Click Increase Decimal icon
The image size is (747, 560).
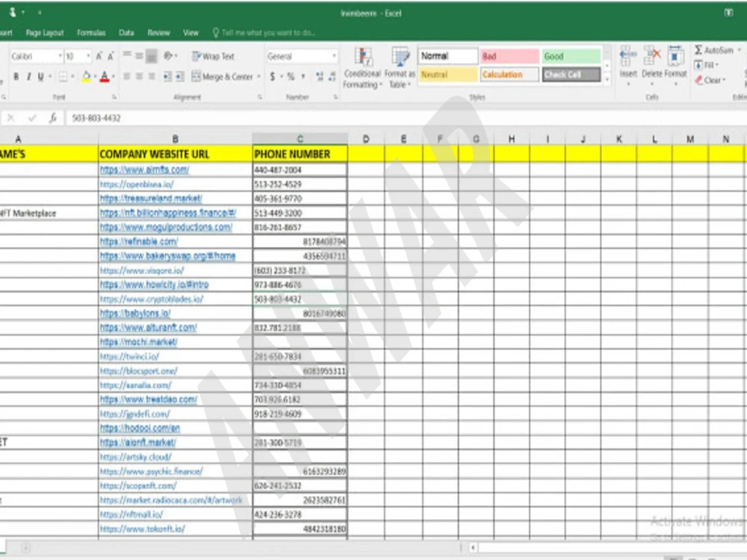click(319, 77)
